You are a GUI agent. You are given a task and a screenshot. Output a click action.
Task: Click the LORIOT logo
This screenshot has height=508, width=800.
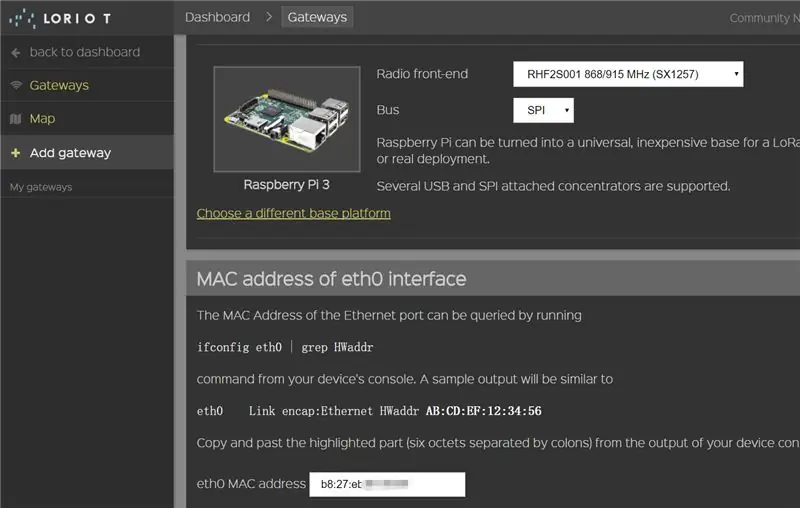point(60,18)
